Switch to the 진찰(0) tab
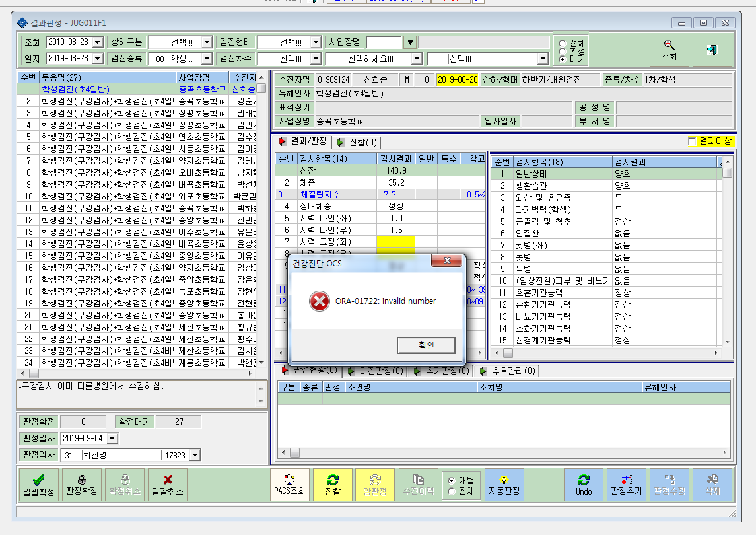Image resolution: width=756 pixels, height=535 pixels. coord(357,142)
